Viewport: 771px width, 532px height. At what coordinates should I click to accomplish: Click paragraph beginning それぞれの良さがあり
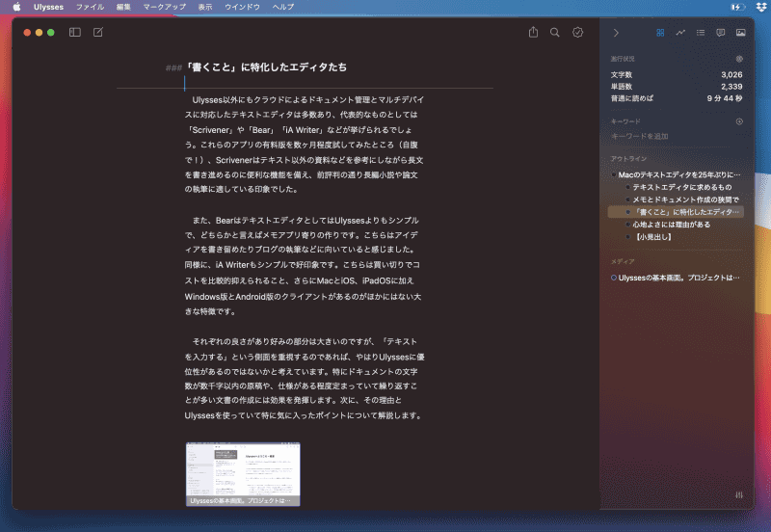[x=305, y=378]
